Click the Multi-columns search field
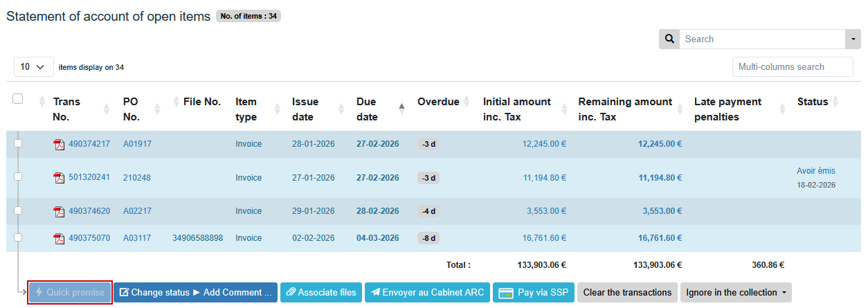This screenshot has height=308, width=868. tap(792, 67)
